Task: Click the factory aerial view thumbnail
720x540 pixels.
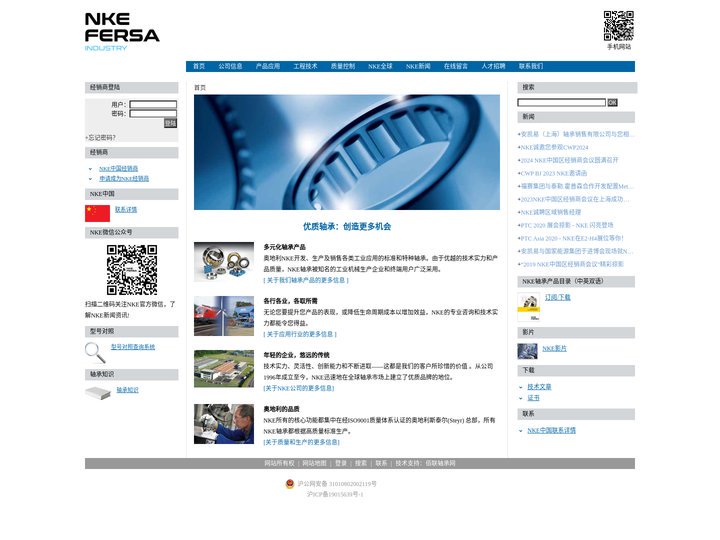Action: pyautogui.click(x=224, y=369)
